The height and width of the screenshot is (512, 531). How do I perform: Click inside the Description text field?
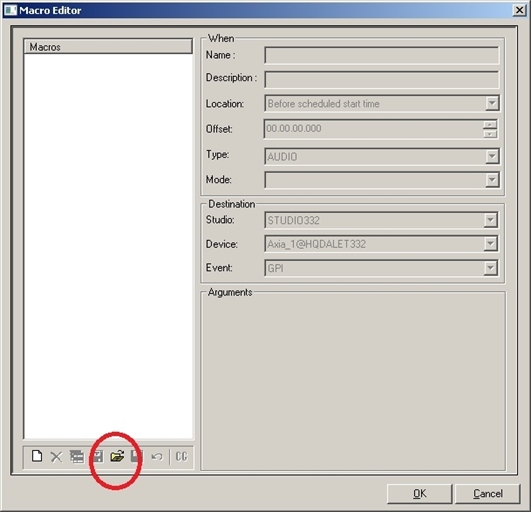pyautogui.click(x=381, y=79)
